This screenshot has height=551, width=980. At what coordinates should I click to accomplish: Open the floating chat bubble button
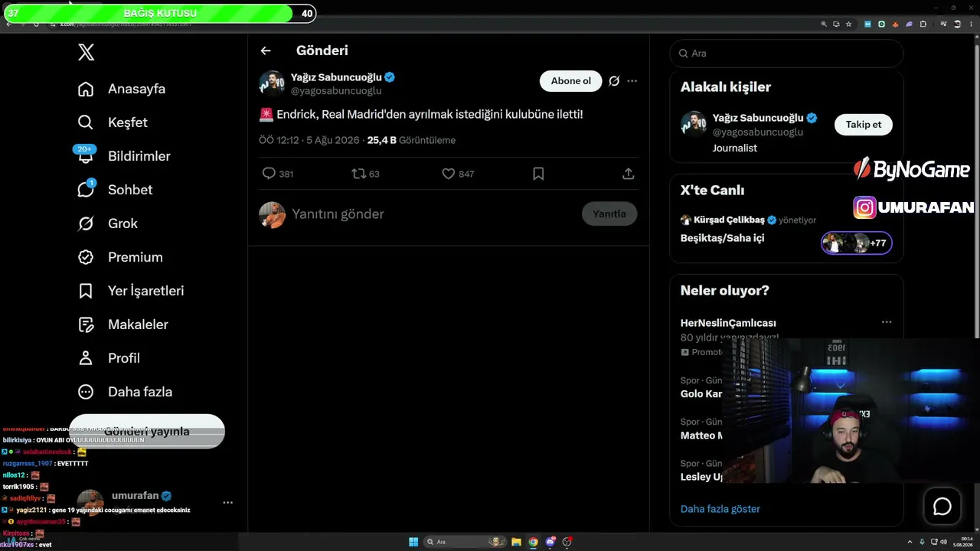(x=942, y=507)
